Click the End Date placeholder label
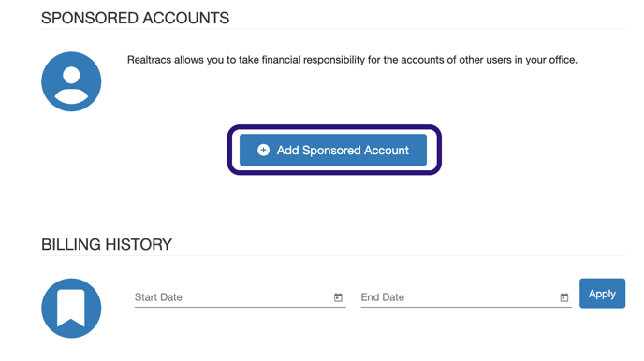The height and width of the screenshot is (361, 644). tap(382, 297)
